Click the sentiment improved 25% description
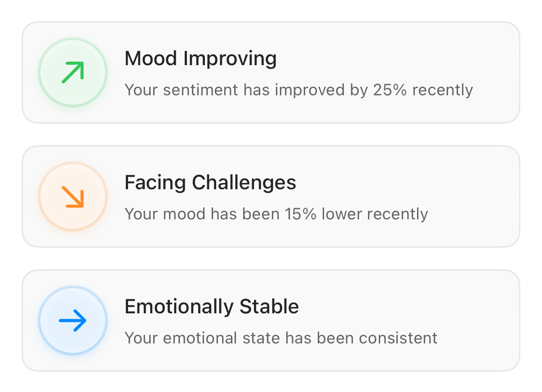The width and height of the screenshot is (542, 392). tap(299, 90)
